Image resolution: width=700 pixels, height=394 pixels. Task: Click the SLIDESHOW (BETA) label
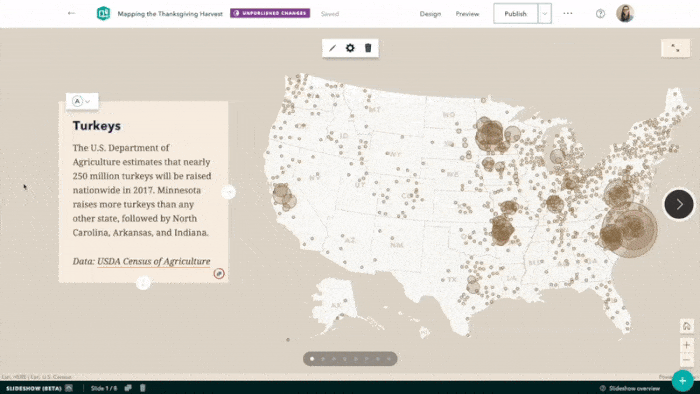[x=34, y=388]
